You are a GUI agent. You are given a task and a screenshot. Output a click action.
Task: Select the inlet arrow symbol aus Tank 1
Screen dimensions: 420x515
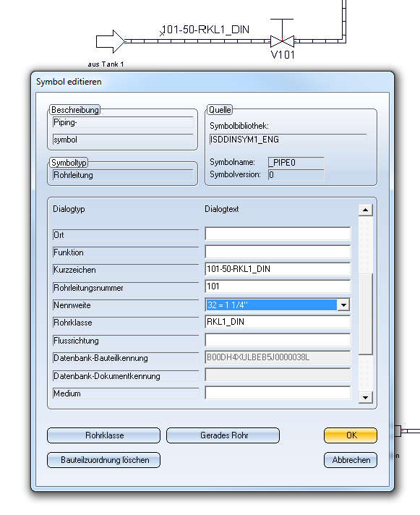(x=111, y=41)
